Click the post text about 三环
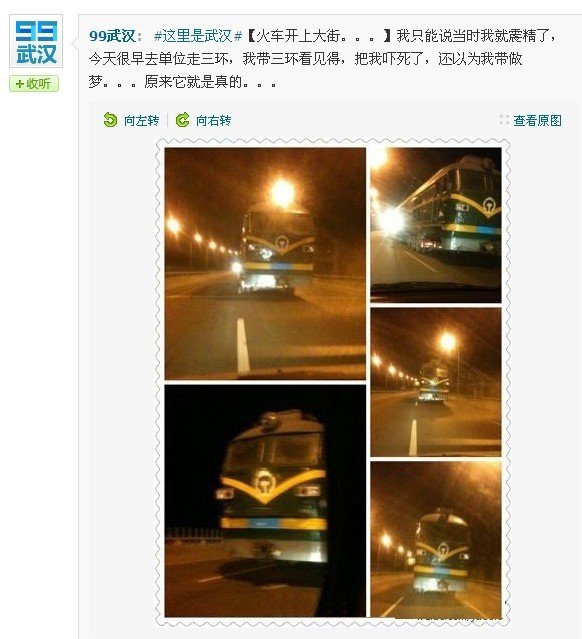582x639 pixels. 306,59
